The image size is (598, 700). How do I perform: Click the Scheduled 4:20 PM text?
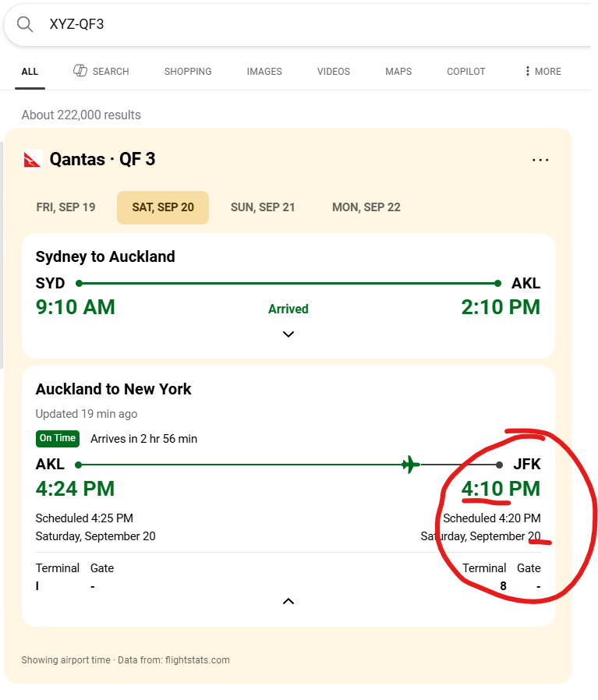(x=492, y=518)
